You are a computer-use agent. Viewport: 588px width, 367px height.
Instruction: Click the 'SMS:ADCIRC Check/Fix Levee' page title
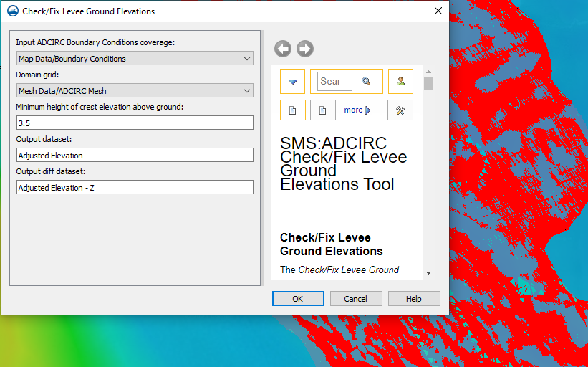point(344,163)
